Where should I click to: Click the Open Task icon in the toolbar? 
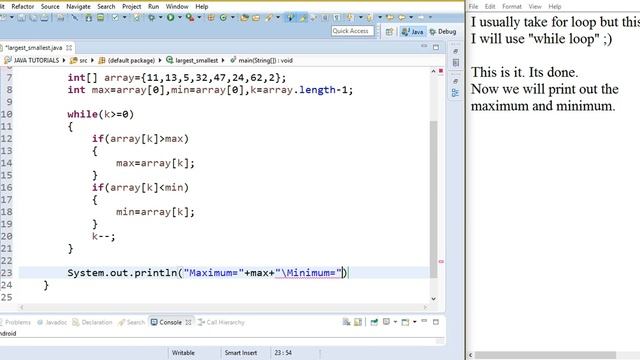256,18
